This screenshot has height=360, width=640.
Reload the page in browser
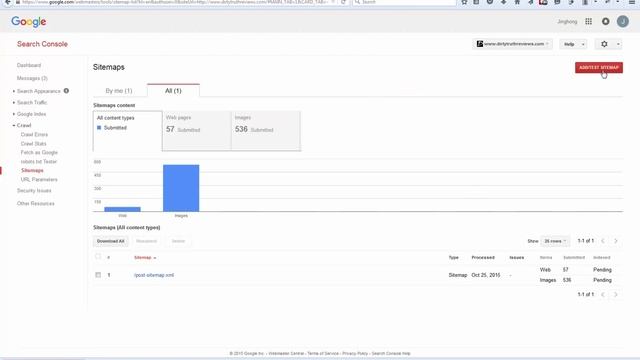pyautogui.click(x=343, y=2)
